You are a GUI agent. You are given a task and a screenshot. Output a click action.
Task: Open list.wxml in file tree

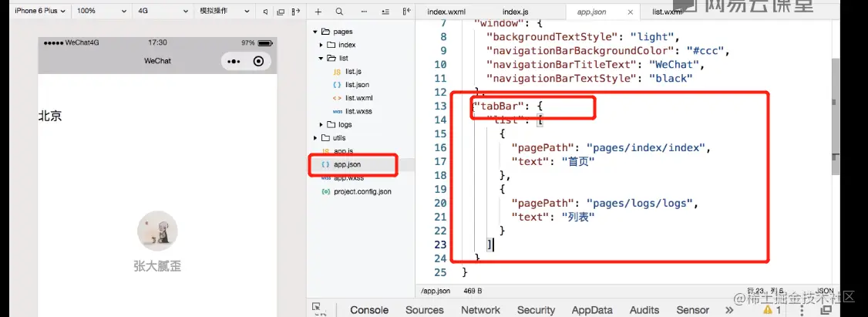point(358,98)
